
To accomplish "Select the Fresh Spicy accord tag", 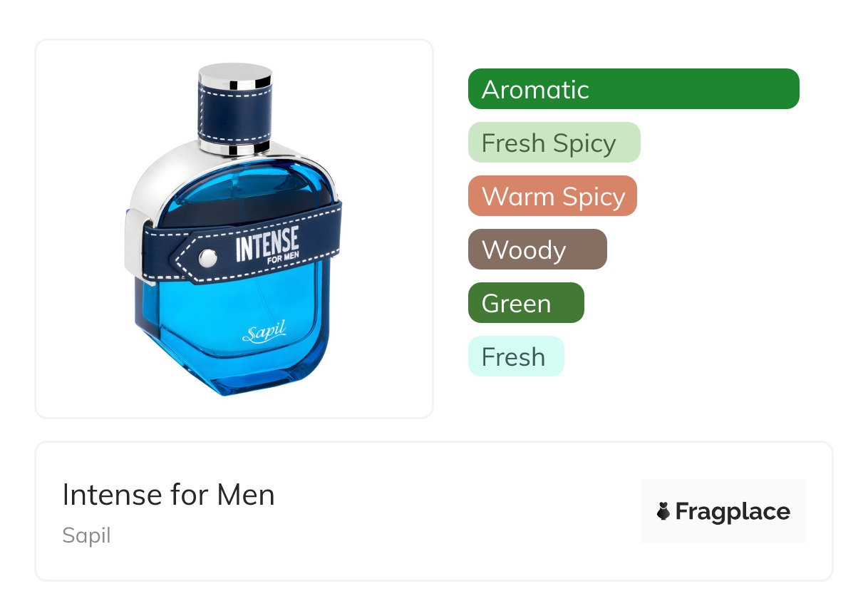I will pos(554,143).
